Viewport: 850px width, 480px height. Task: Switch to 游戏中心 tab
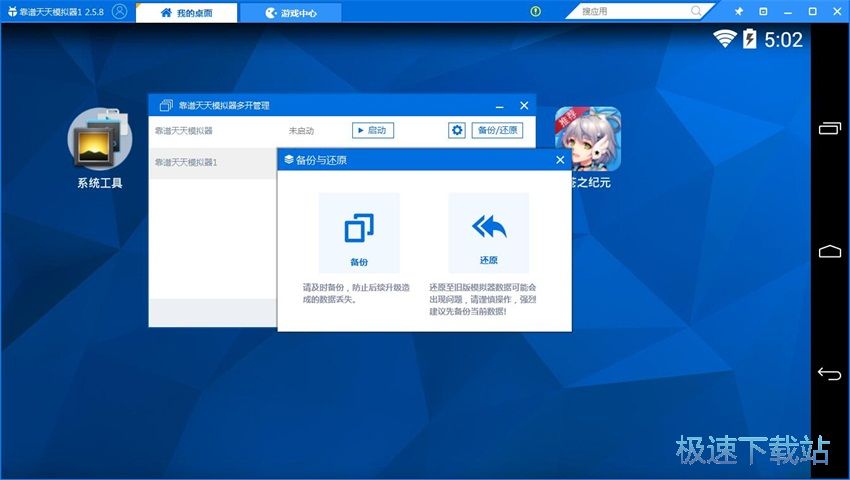click(291, 12)
